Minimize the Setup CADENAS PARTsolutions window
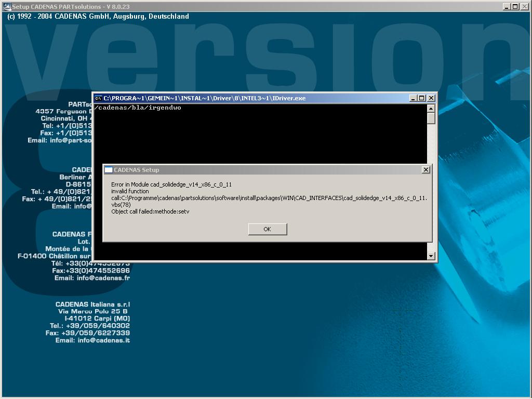The width and height of the screenshot is (532, 399). tap(507, 6)
